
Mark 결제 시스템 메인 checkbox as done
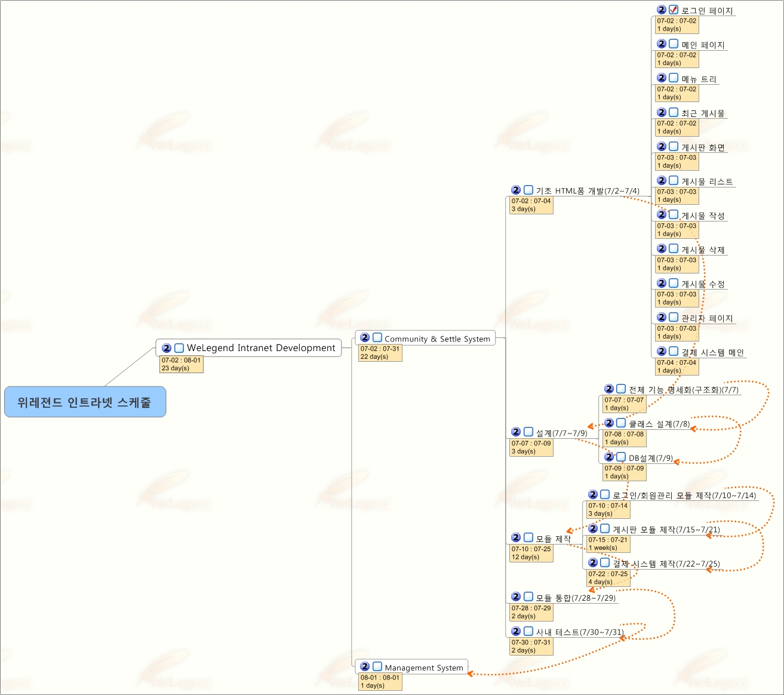(x=674, y=352)
